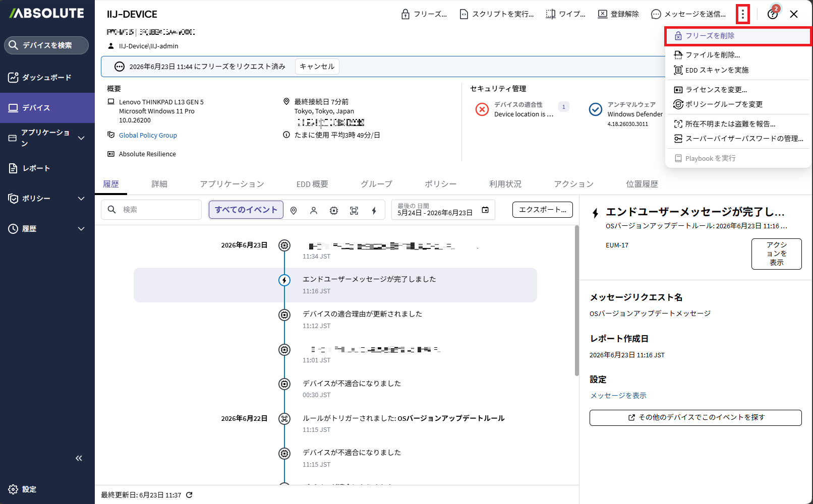Viewport: 813px width, 504px height.
Task: Toggle the three-dot more actions menu
Action: pyautogui.click(x=743, y=14)
